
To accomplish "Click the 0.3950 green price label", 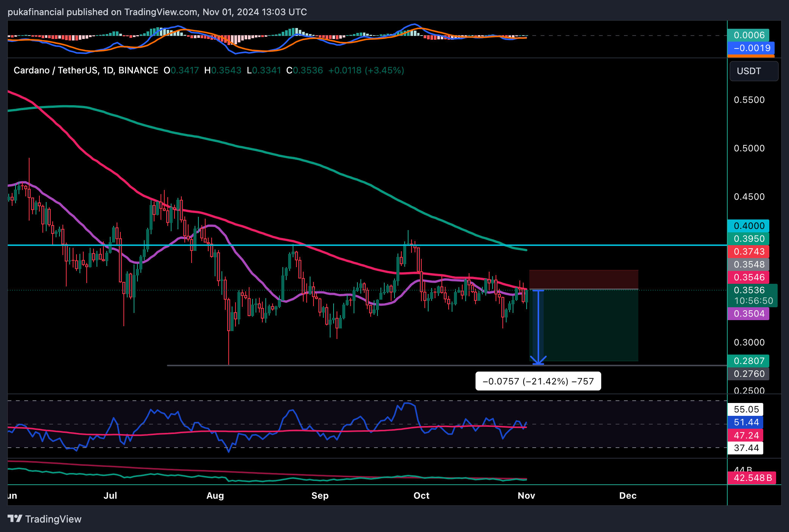I will tap(748, 239).
